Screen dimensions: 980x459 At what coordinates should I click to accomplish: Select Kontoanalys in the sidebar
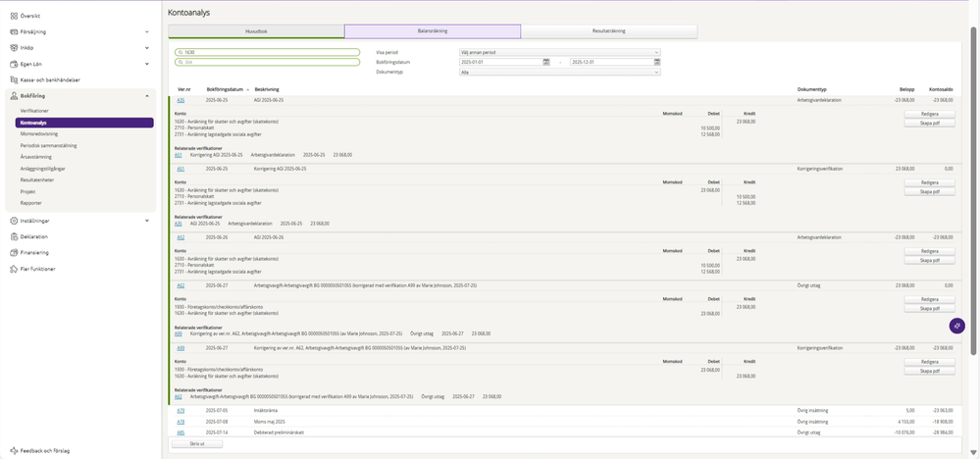point(84,123)
